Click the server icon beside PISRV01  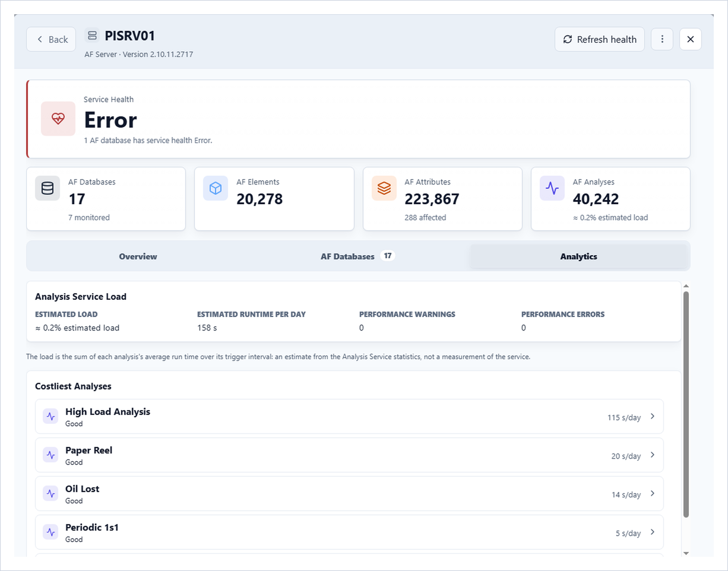tap(92, 36)
